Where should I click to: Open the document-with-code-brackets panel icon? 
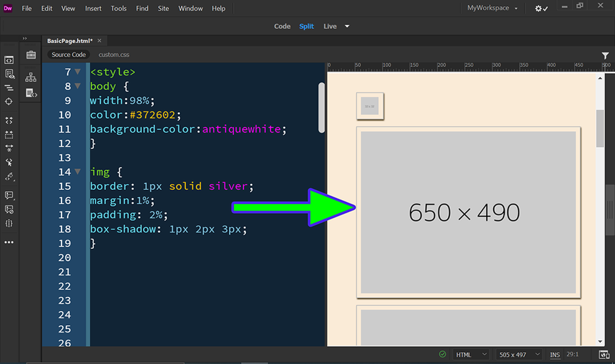coord(31,93)
